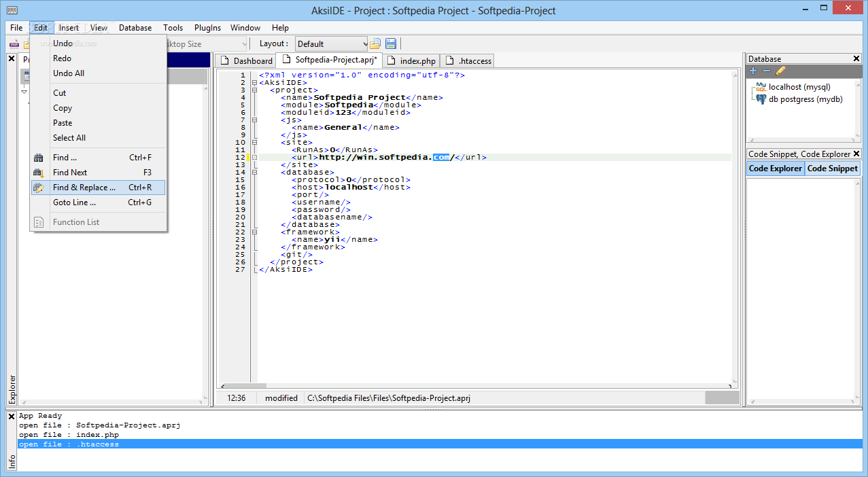The width and height of the screenshot is (868, 477).
Task: Select the Code Explorer button
Action: point(776,169)
